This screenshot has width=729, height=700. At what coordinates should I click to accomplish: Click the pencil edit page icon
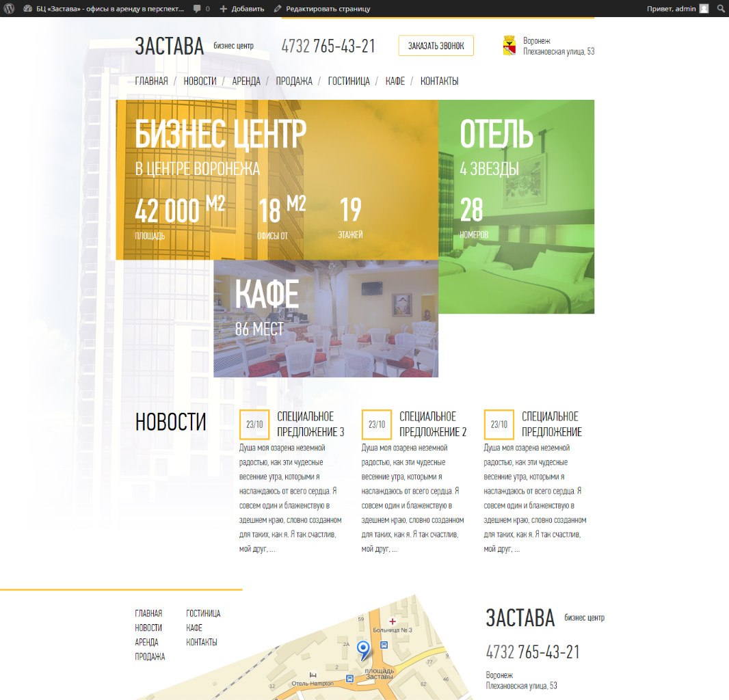pyautogui.click(x=278, y=8)
